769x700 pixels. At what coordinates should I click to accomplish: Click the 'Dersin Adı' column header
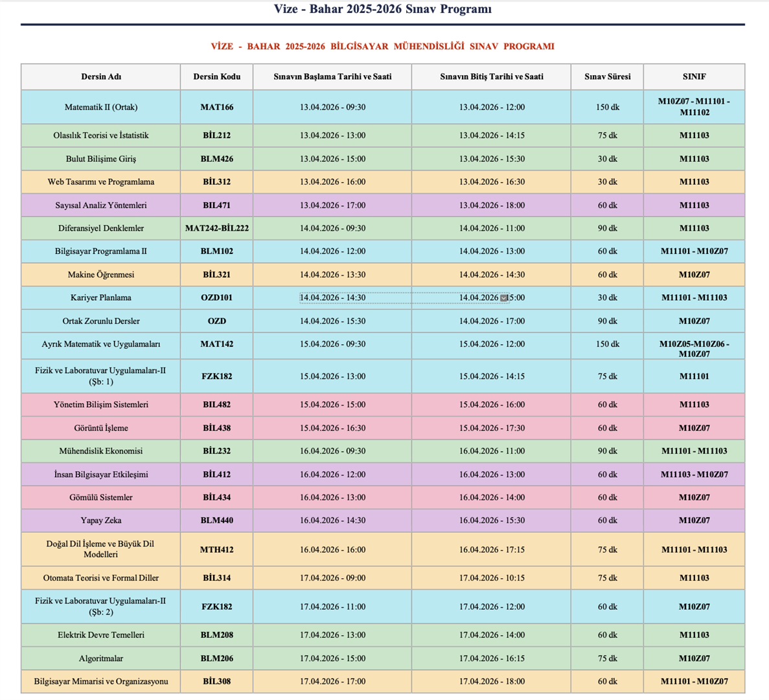pyautogui.click(x=101, y=76)
